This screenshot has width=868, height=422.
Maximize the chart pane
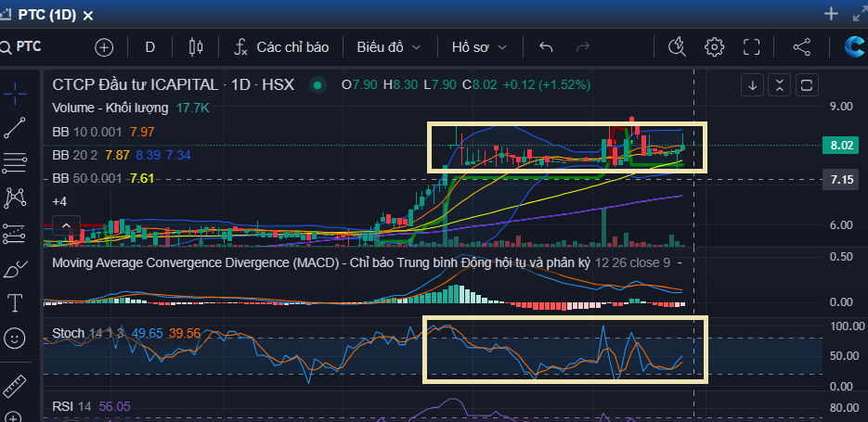pos(806,85)
